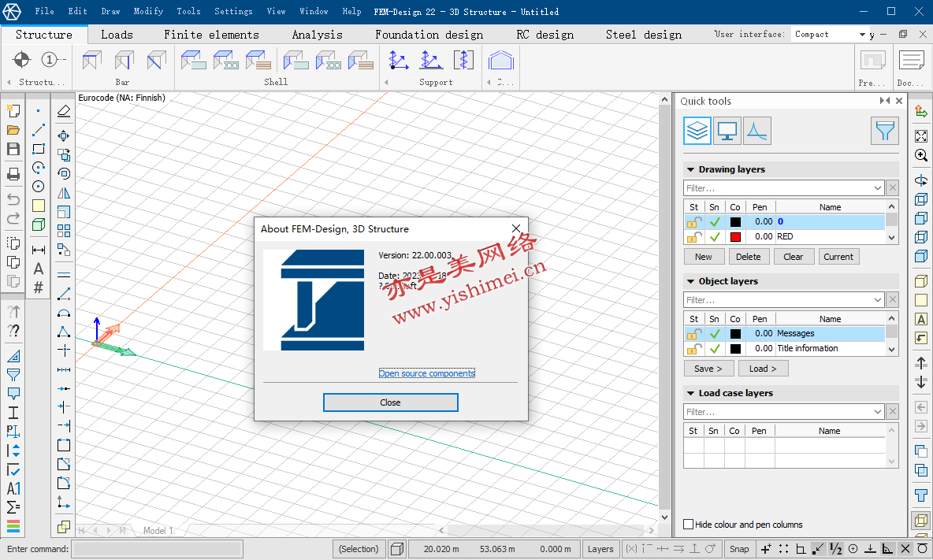Screen dimensions: 933x560
Task: Open the Open source components link
Action: tap(426, 373)
